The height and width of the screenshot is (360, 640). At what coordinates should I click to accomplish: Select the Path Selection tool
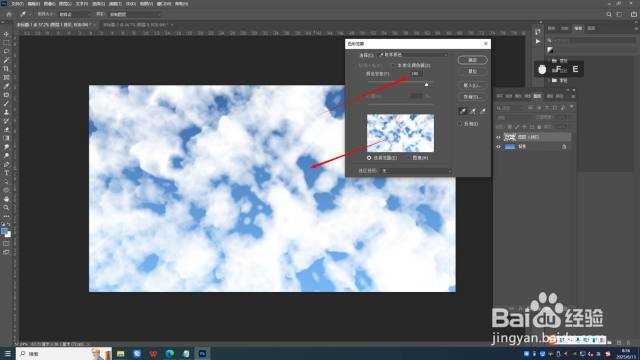[6, 182]
